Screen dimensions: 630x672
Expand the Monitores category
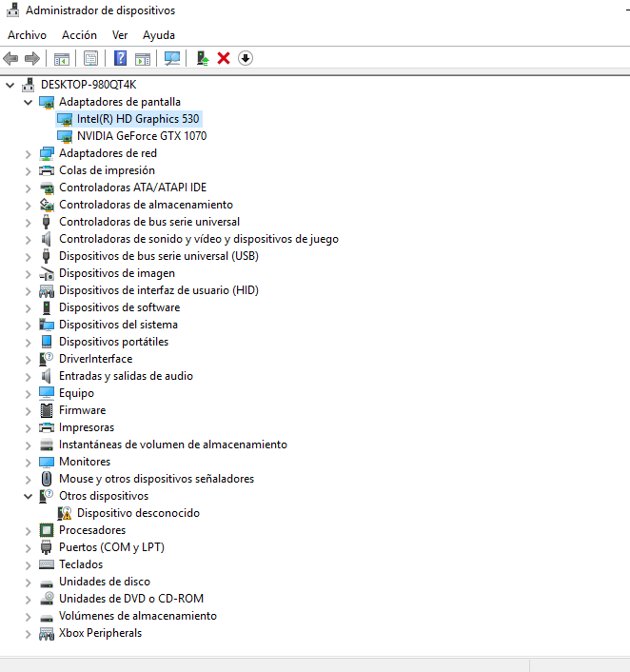click(29, 463)
